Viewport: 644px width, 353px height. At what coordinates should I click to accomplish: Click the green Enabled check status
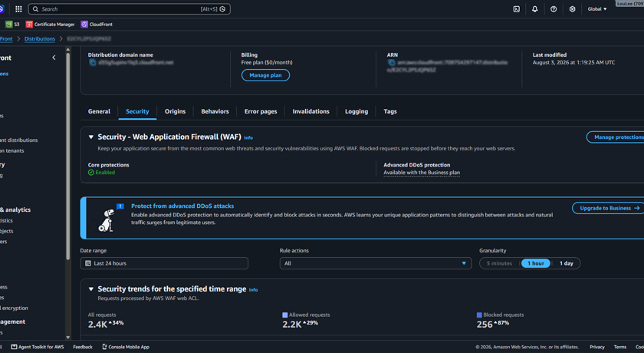pos(101,173)
